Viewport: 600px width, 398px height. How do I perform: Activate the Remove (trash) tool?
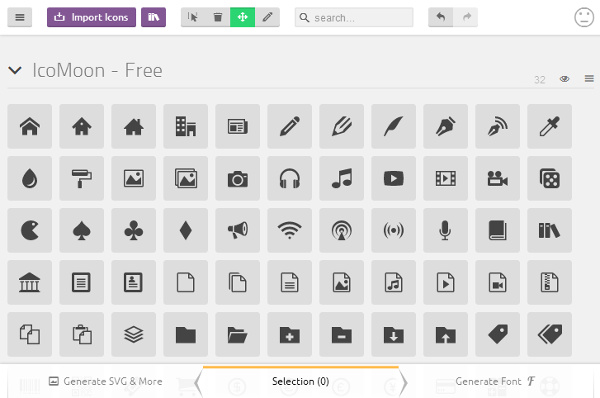pyautogui.click(x=218, y=17)
